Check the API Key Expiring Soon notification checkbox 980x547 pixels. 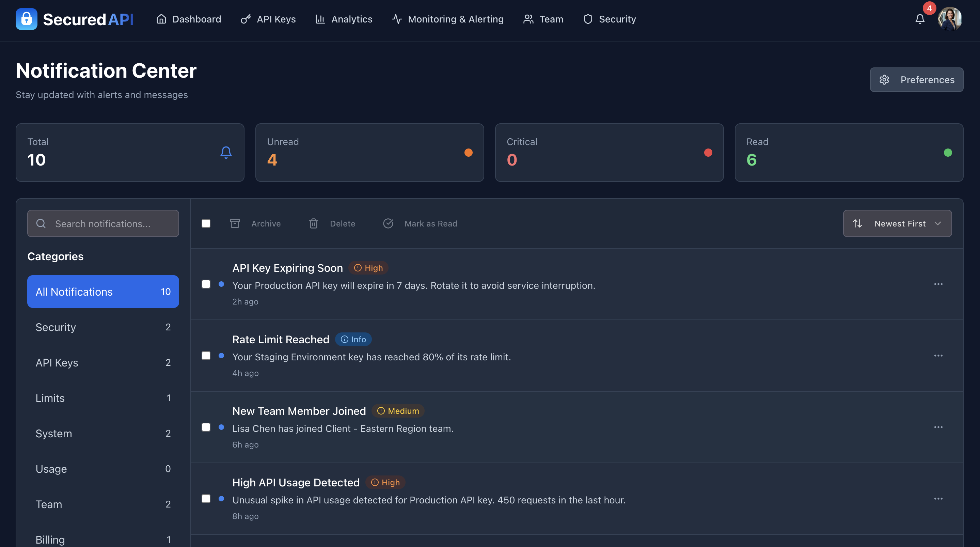pos(206,284)
